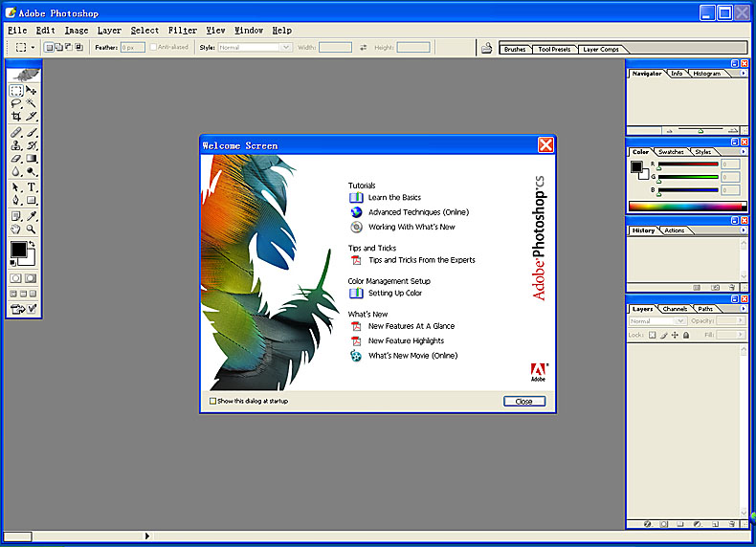Open the File Browser icon in options bar

pos(486,47)
